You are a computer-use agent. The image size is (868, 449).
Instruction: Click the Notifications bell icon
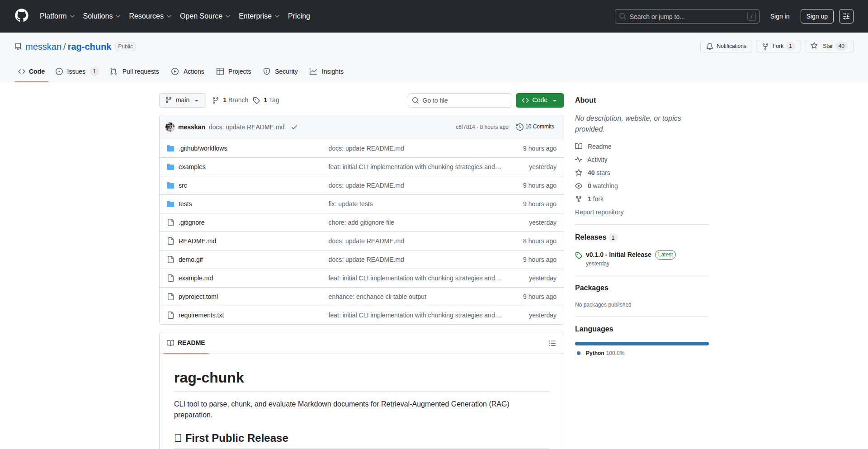point(710,46)
